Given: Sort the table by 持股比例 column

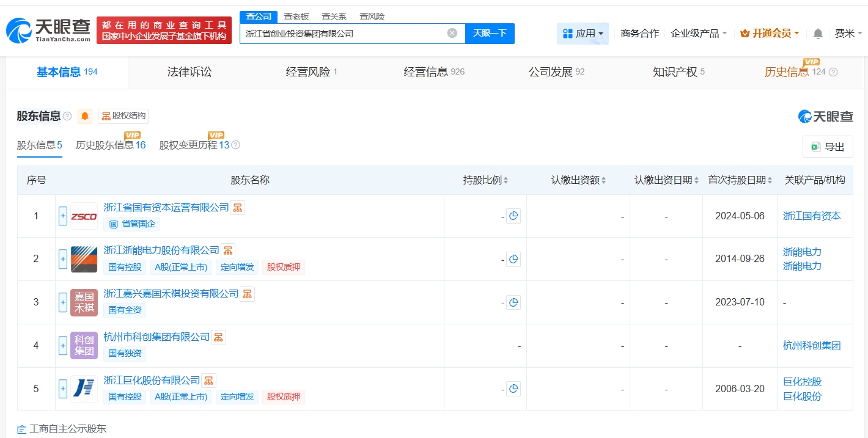Looking at the screenshot, I should point(486,180).
